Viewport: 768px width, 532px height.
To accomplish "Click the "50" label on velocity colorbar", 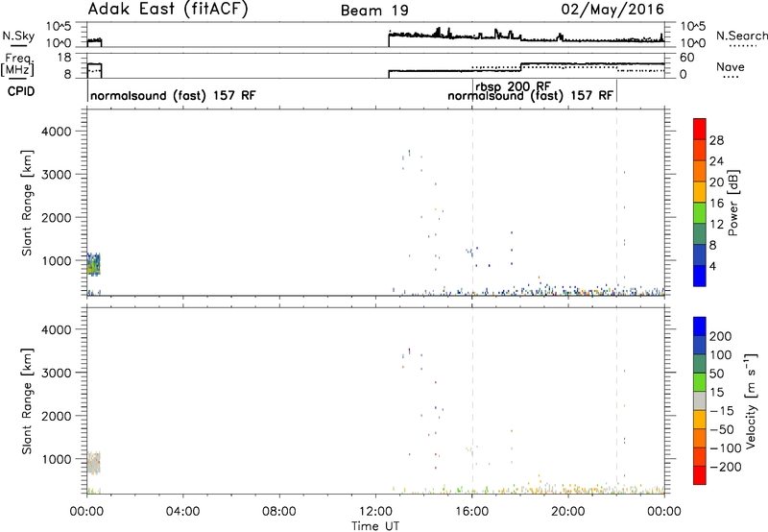I will [x=716, y=374].
